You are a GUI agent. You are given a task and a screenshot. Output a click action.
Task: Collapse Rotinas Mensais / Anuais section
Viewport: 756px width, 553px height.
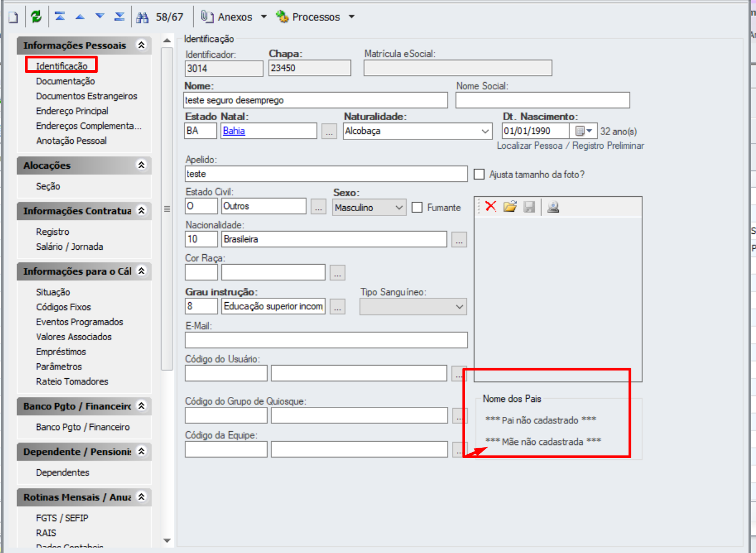point(141,497)
